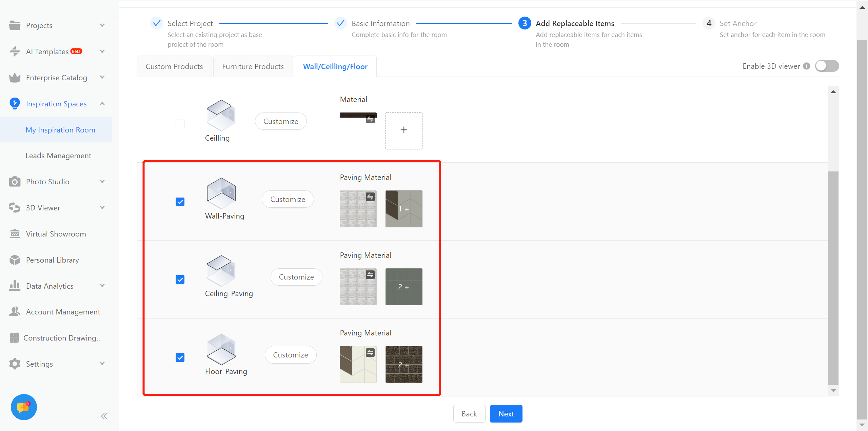Click the Enable 3D viewer info icon
The width and height of the screenshot is (868, 431).
coord(807,66)
